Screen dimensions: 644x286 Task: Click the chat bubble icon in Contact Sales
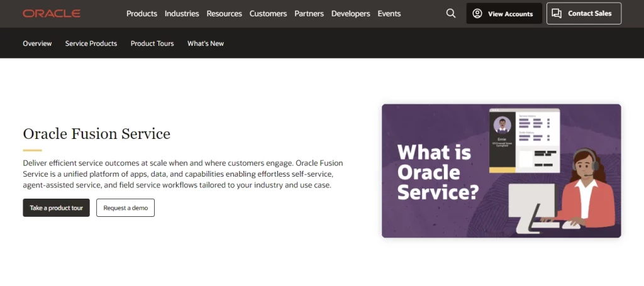tap(557, 14)
